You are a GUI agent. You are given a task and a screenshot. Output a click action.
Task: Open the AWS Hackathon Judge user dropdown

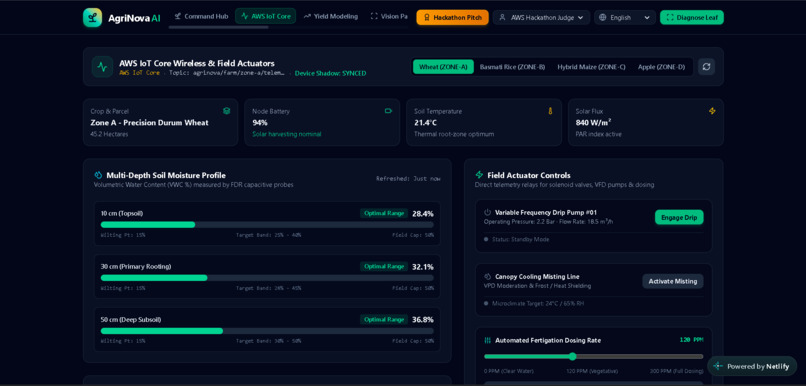(541, 17)
